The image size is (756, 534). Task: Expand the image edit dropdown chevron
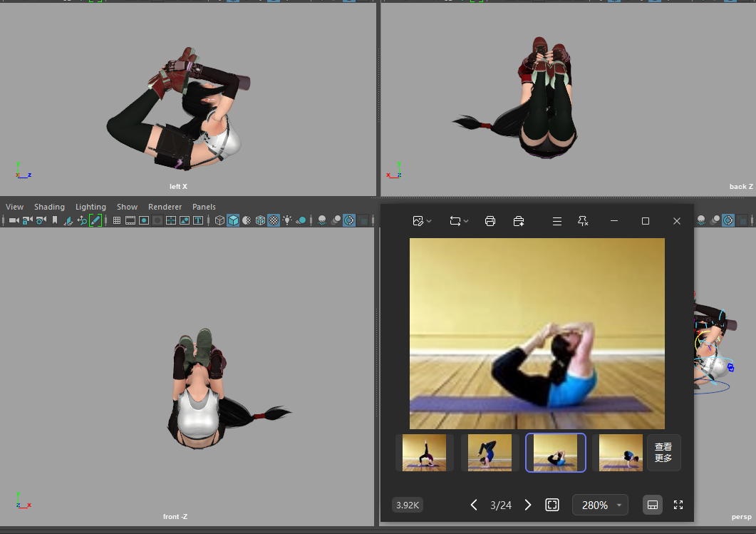click(429, 222)
